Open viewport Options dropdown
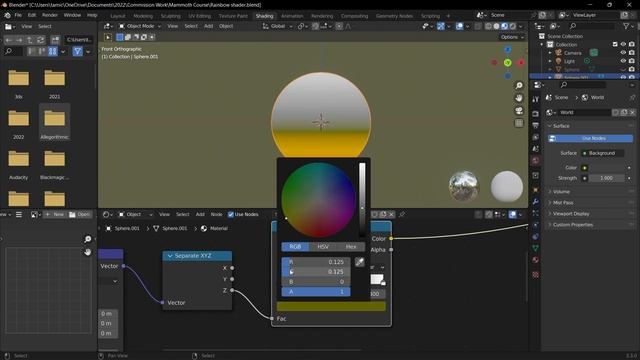The height and width of the screenshot is (360, 640). (511, 37)
